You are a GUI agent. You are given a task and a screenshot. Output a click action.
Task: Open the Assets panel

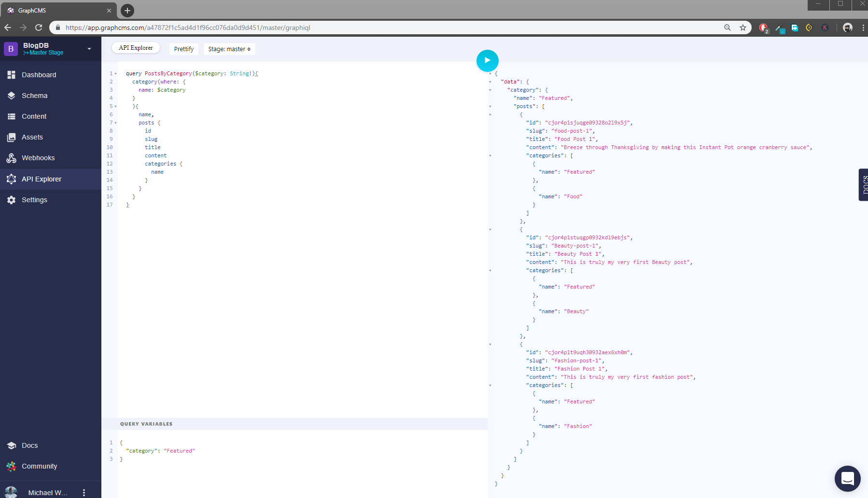click(x=32, y=137)
